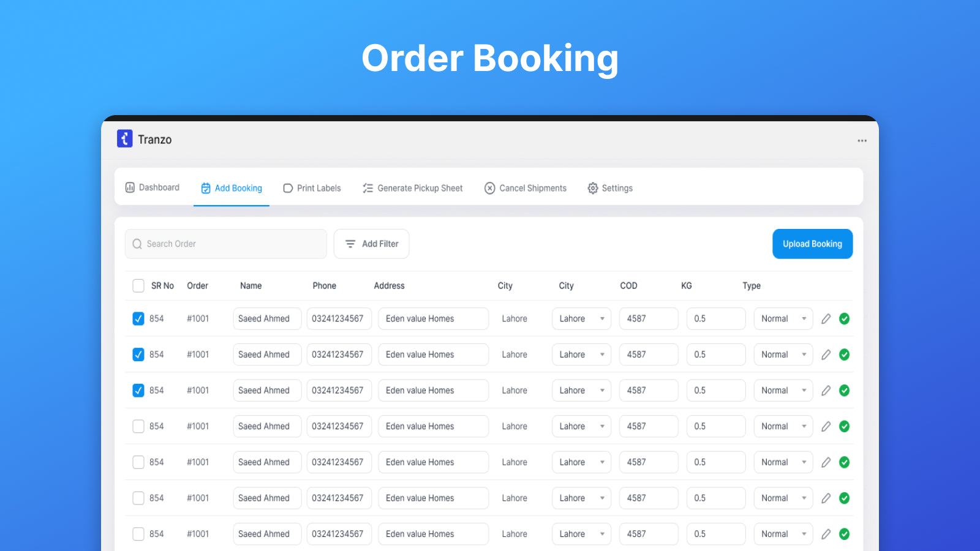
Task: Open the Lahore city dropdown in first row
Action: [x=581, y=318]
